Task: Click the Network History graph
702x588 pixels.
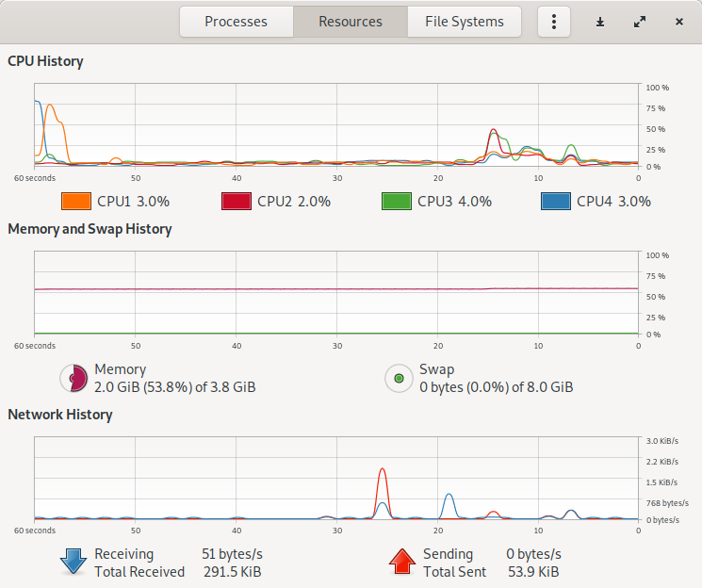Action: pos(336,478)
